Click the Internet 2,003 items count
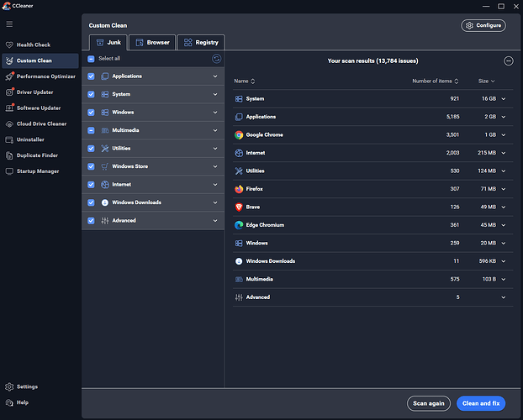The height and width of the screenshot is (420, 523). tap(452, 153)
